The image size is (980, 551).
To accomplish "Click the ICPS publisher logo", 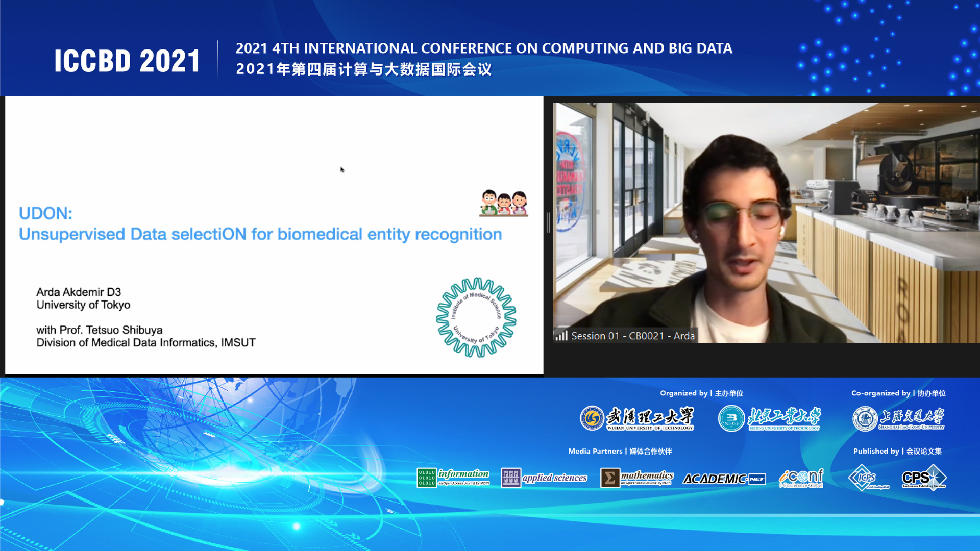I will 868,478.
